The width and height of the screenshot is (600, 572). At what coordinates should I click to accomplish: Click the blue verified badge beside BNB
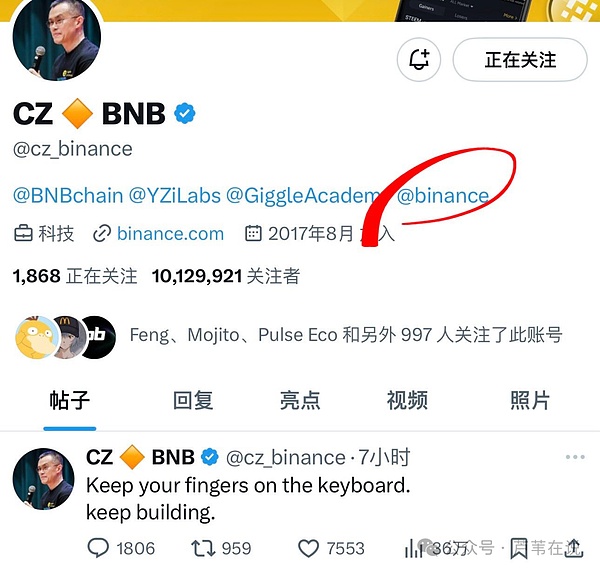185,113
